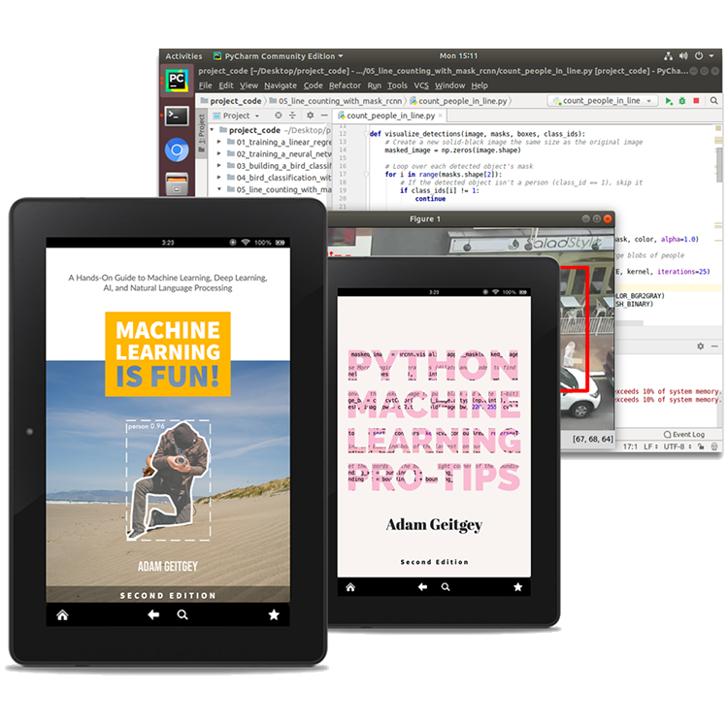Image resolution: width=728 pixels, height=728 pixels.
Task: Tap the Python Machine Learning Pro-Tips cover
Action: pos(434,437)
